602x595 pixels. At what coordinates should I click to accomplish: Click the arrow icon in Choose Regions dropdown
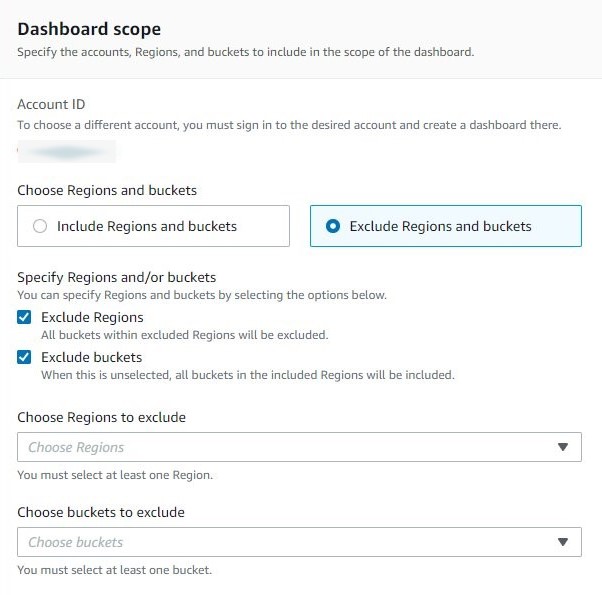562,447
